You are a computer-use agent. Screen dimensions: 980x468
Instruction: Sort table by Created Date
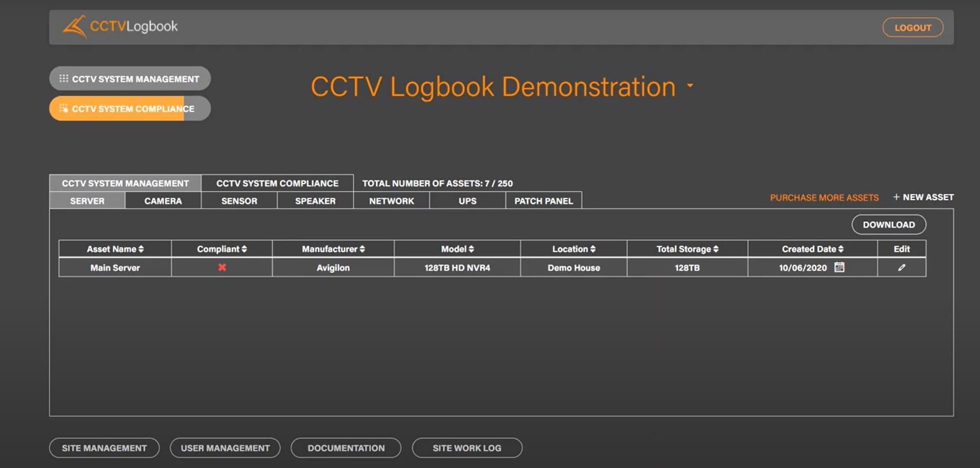coord(841,249)
